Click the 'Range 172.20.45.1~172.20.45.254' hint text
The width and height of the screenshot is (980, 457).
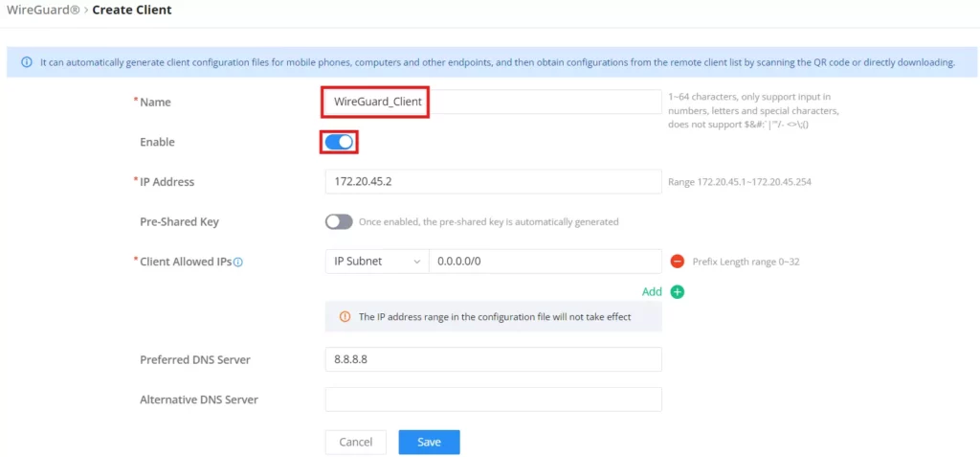click(x=740, y=182)
